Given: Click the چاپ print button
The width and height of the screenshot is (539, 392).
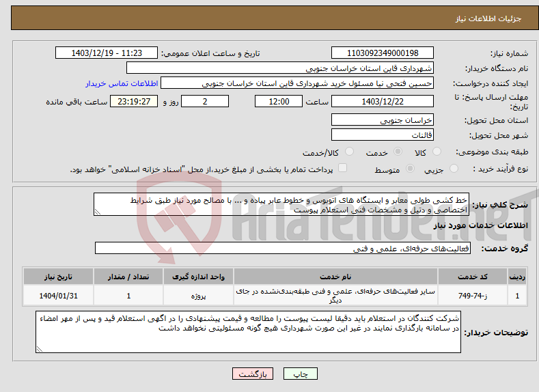Looking at the screenshot, I should (x=301, y=374).
